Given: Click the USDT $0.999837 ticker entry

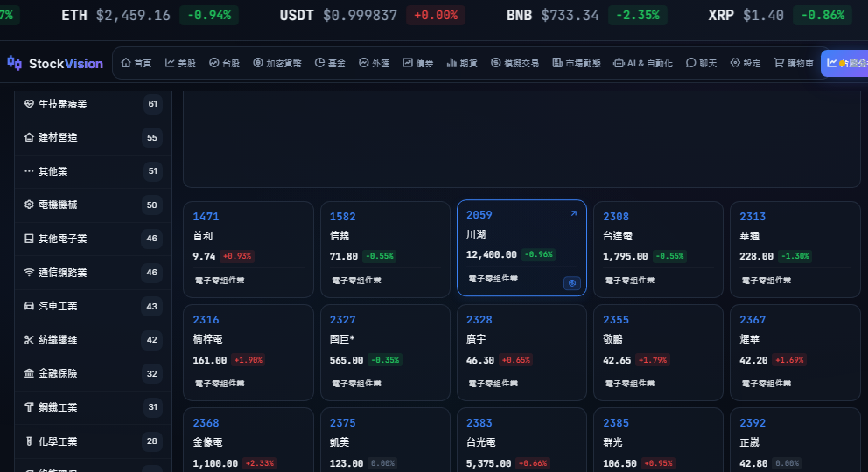Looking at the screenshot, I should click(372, 16).
